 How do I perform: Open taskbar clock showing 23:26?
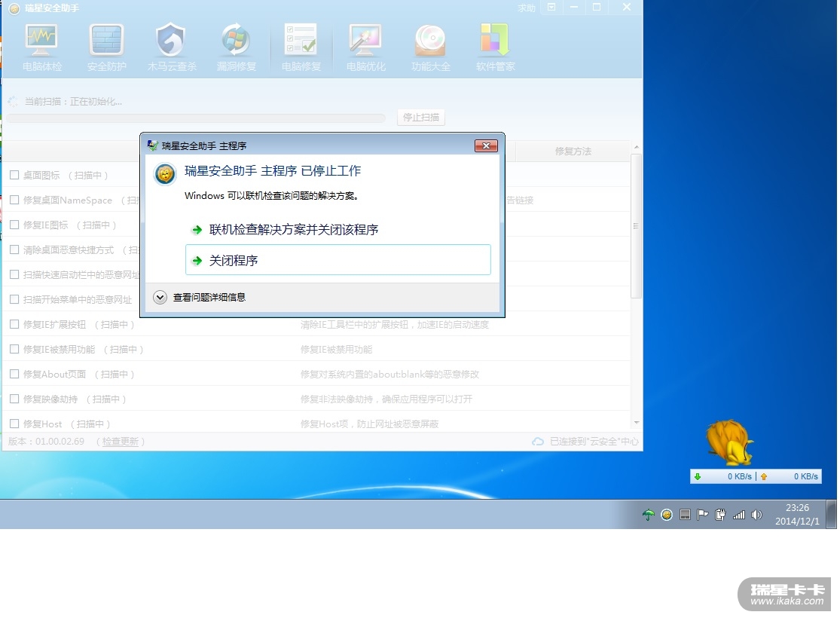(x=797, y=515)
